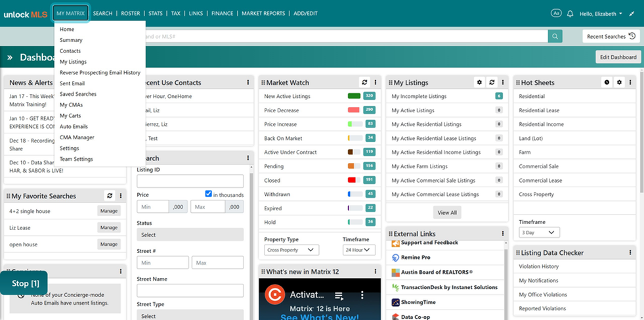Open Hot Sheets three-dot menu
The image size is (644, 320).
click(630, 82)
